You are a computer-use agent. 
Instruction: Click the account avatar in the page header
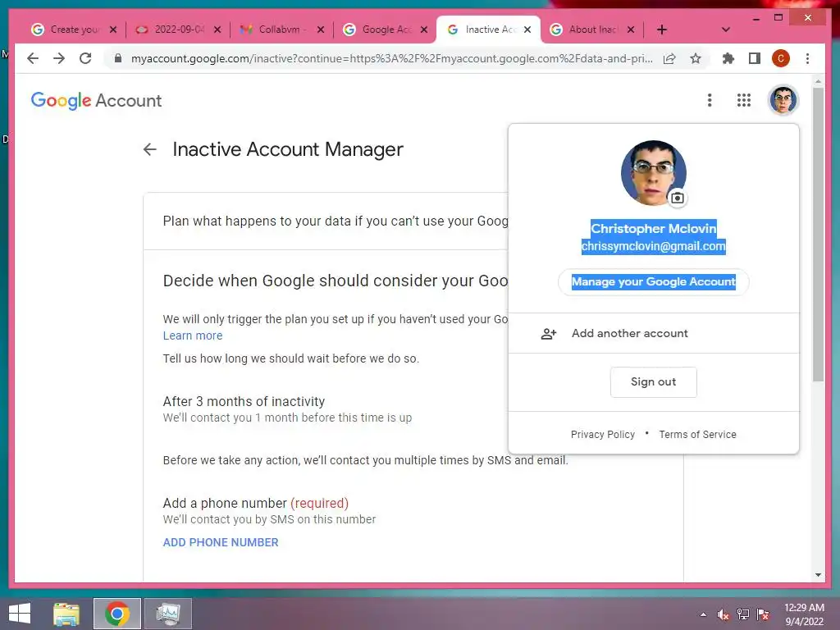(x=783, y=100)
